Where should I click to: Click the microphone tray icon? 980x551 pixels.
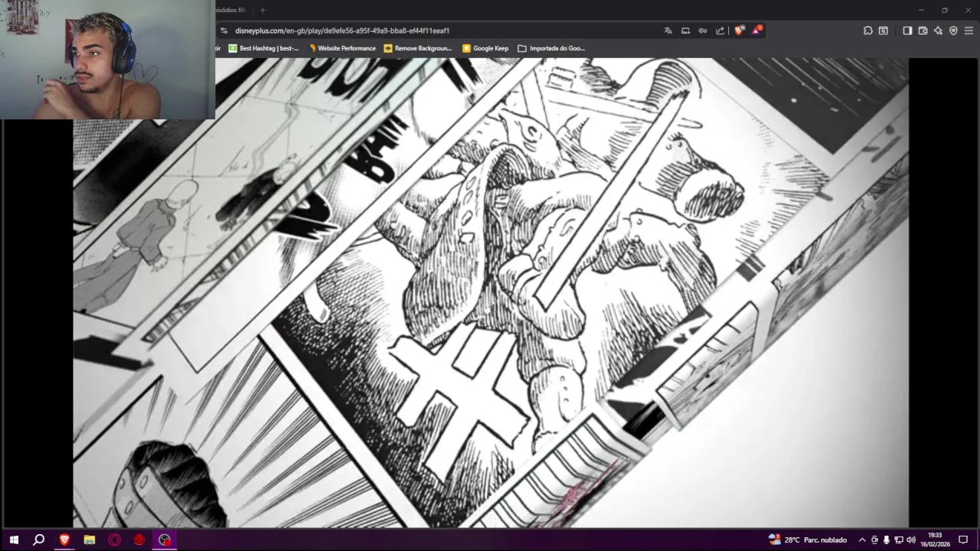pos(887,540)
